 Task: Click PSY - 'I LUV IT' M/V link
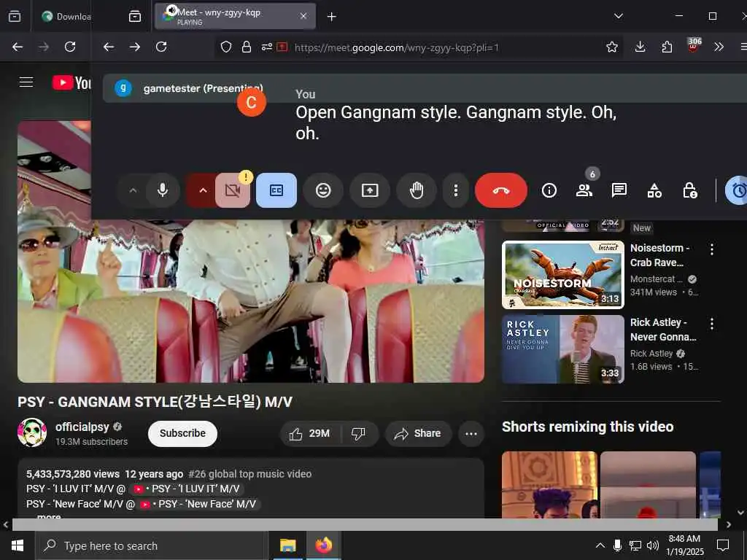coord(187,489)
